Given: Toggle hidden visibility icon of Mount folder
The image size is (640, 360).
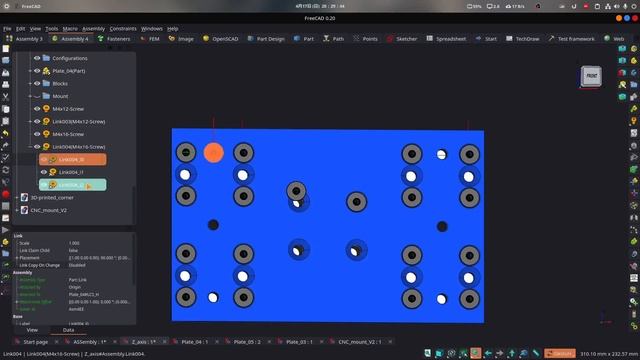Looking at the screenshot, I should click(37, 96).
